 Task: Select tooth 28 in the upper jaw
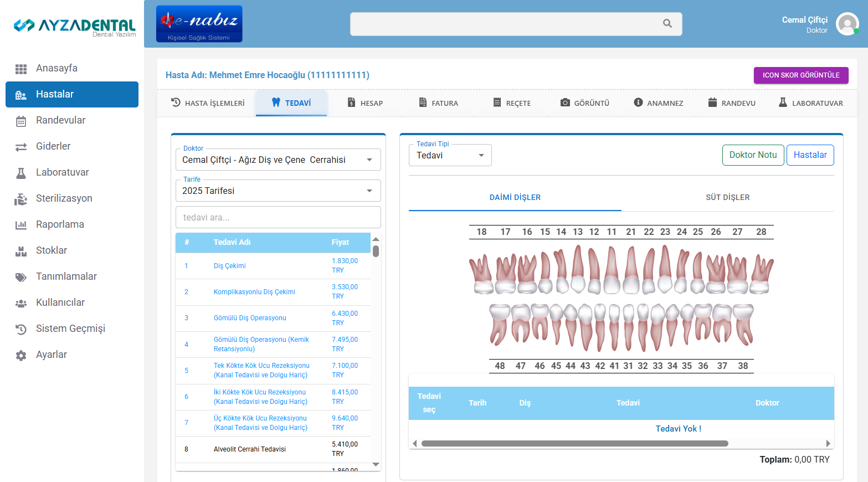point(761,275)
